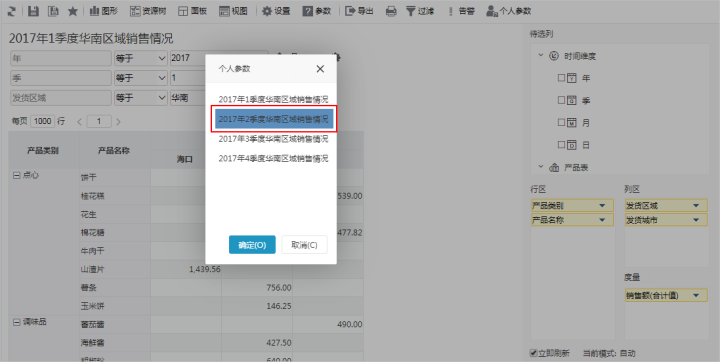Click the 导出 export button
Image resolution: width=720 pixels, height=362 pixels.
359,11
